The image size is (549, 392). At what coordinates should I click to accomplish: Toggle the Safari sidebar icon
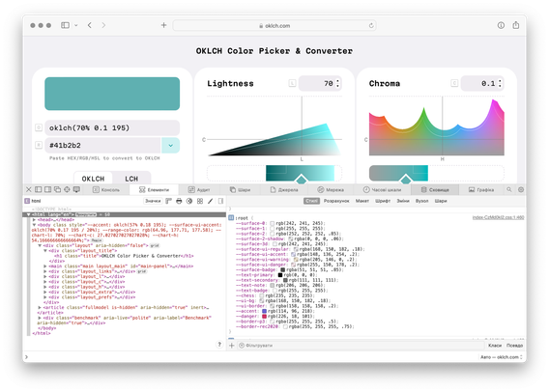[x=65, y=25]
